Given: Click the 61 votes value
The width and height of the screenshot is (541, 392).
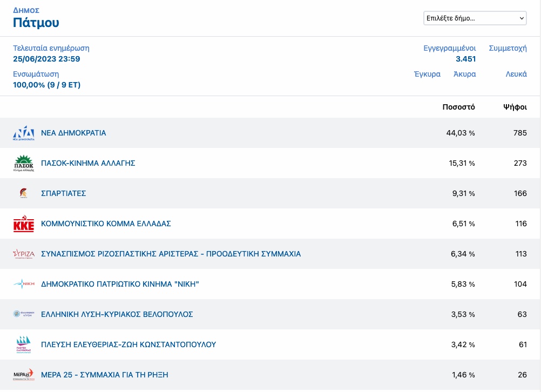Looking at the screenshot, I should tap(523, 344).
